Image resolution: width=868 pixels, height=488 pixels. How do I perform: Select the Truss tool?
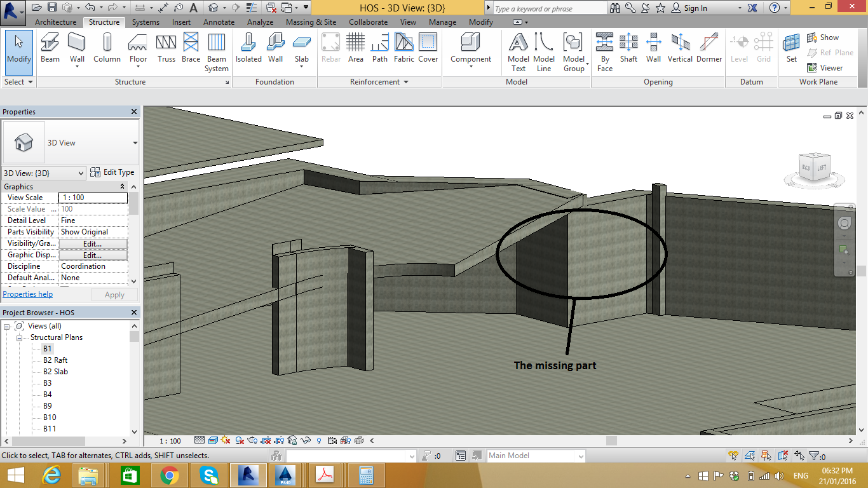(166, 49)
